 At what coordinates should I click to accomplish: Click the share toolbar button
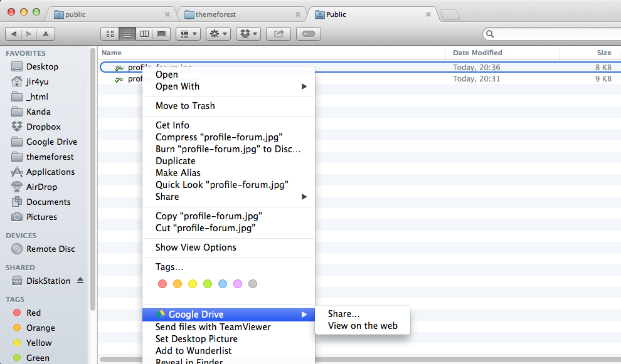(279, 34)
